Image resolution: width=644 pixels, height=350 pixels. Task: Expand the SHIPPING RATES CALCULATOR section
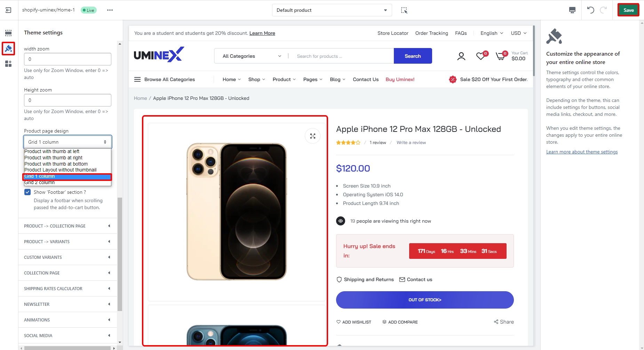coord(67,288)
